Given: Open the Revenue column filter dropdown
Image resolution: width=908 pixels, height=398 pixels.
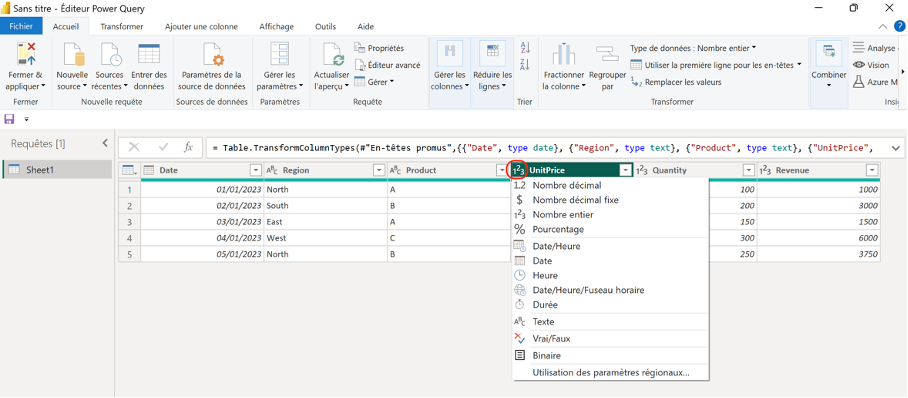Looking at the screenshot, I should point(872,170).
